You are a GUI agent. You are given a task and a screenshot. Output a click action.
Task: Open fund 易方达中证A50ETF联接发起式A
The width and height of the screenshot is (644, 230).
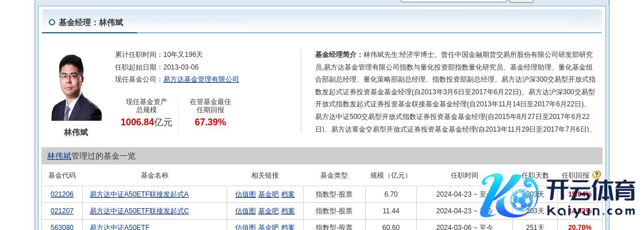coord(139,194)
